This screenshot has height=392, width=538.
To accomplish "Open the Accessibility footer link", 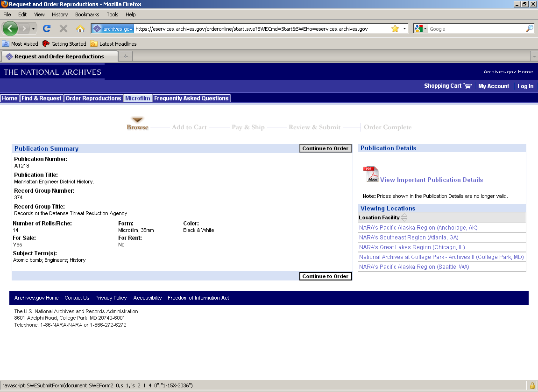I will [x=147, y=298].
